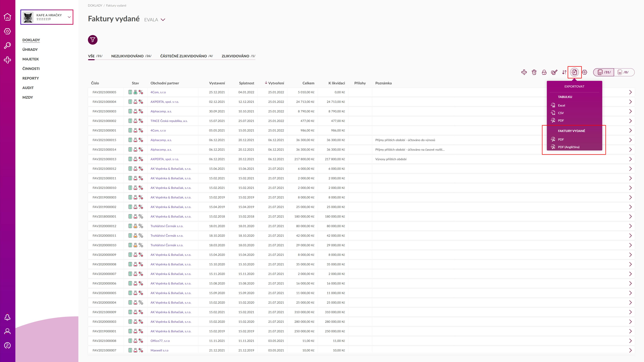Viewport: 644px width, 362px height.
Task: Open AUDIT in sidebar menu
Action: click(28, 88)
